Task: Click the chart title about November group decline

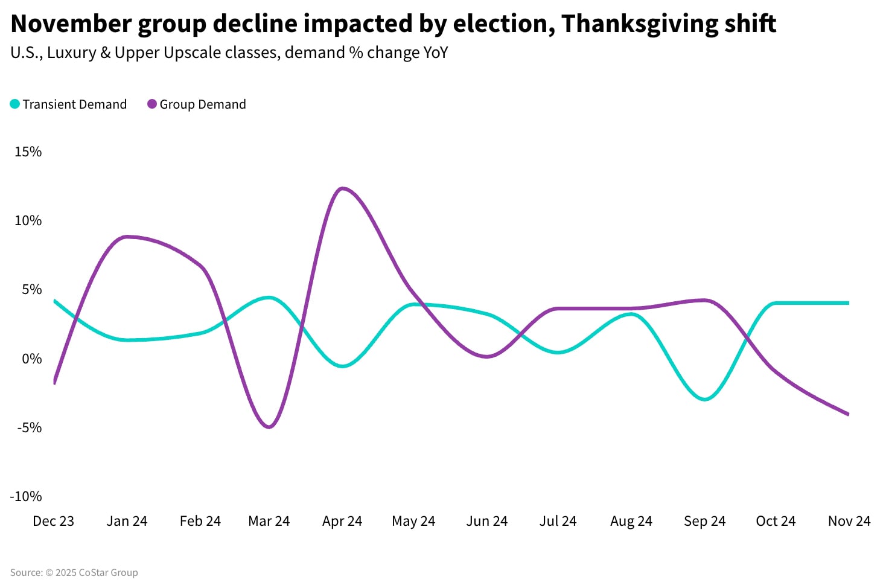Action: tap(393, 24)
